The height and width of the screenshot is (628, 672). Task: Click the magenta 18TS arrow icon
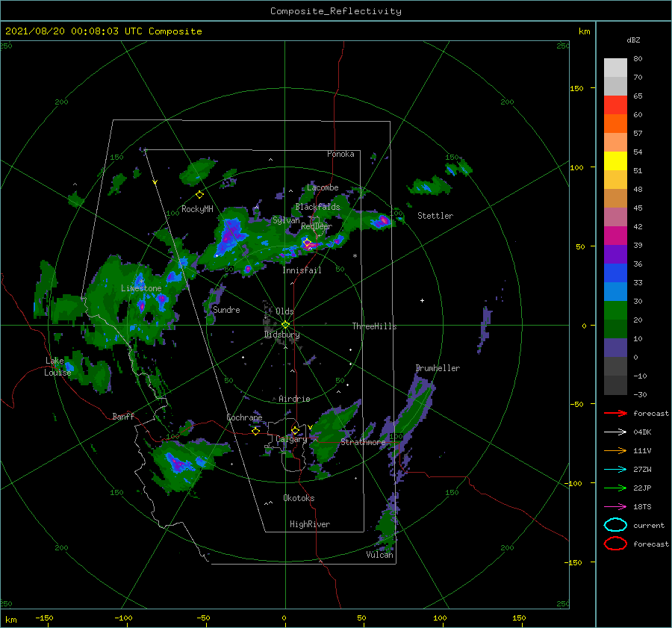(615, 507)
